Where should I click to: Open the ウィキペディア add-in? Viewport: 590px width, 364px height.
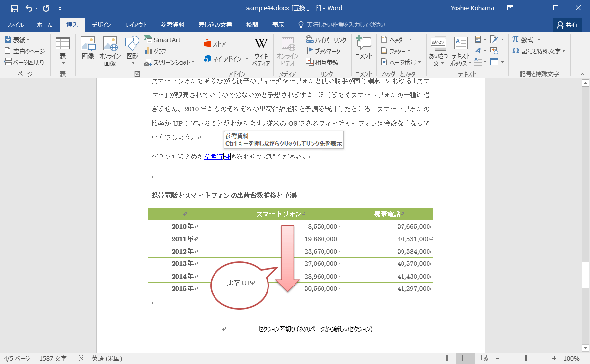[261, 51]
